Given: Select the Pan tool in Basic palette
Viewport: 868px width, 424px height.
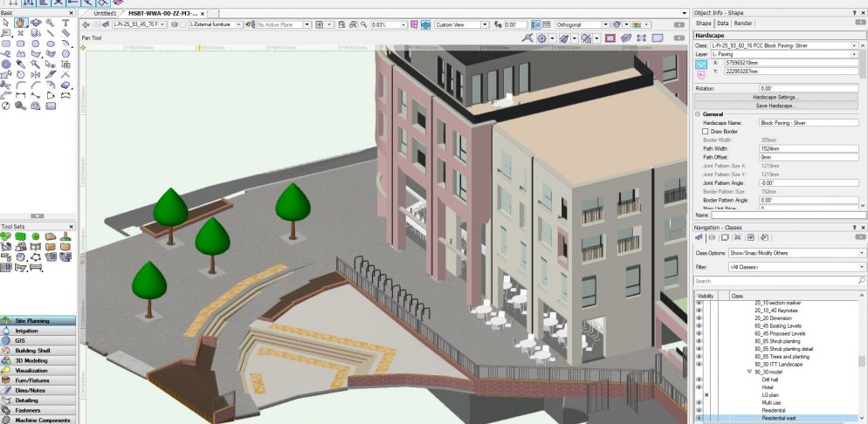Looking at the screenshot, I should (x=20, y=23).
